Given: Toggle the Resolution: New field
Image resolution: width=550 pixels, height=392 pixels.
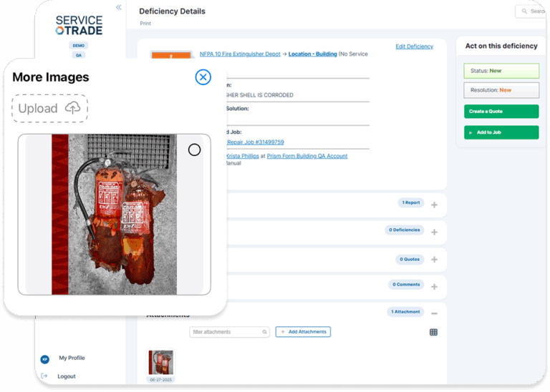Looking at the screenshot, I should tap(501, 90).
